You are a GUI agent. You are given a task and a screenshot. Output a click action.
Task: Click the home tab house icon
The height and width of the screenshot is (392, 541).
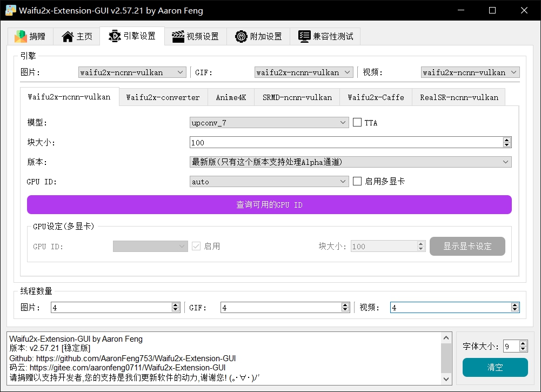coord(68,36)
